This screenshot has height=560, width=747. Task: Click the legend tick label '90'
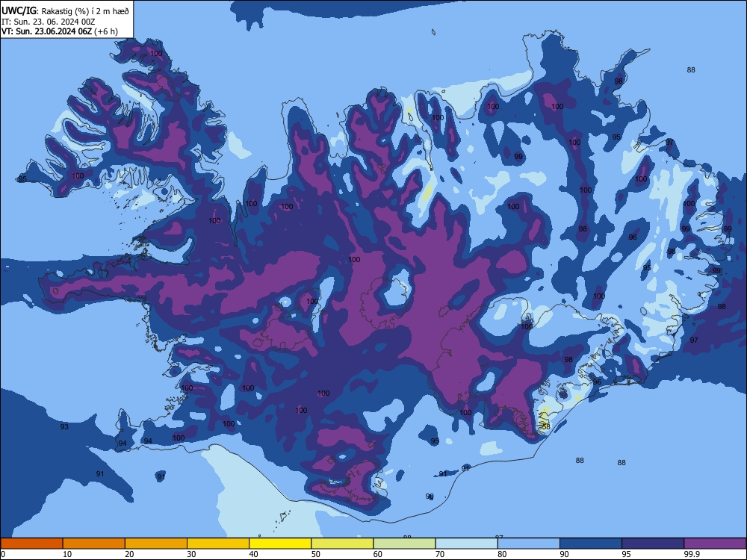[564, 554]
